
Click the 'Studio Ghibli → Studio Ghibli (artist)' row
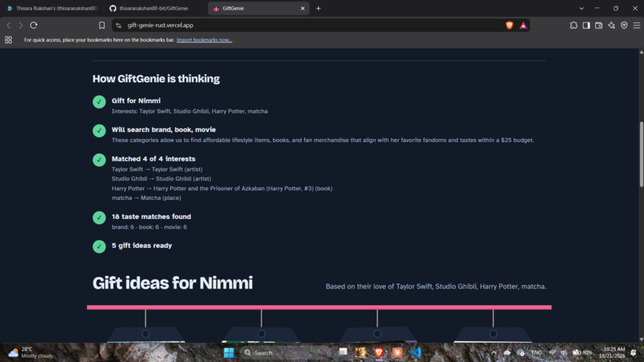click(x=161, y=179)
